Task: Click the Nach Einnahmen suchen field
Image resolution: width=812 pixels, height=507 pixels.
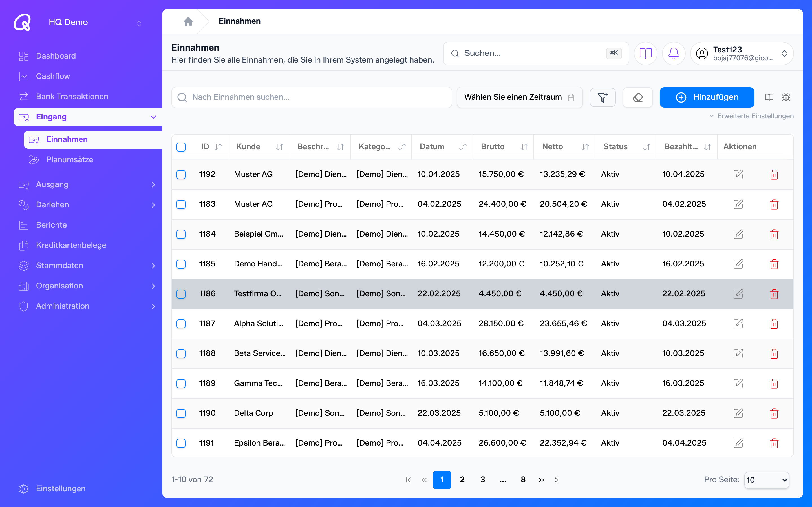Action: (312, 97)
